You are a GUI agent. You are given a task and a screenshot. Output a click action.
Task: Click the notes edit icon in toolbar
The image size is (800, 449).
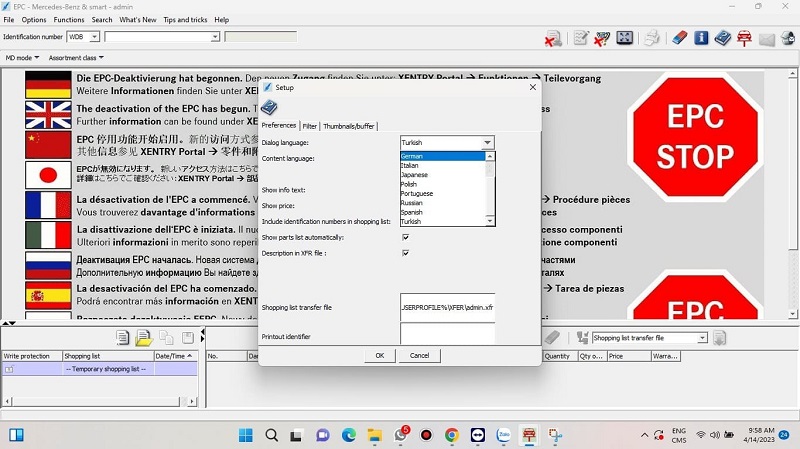tap(581, 38)
